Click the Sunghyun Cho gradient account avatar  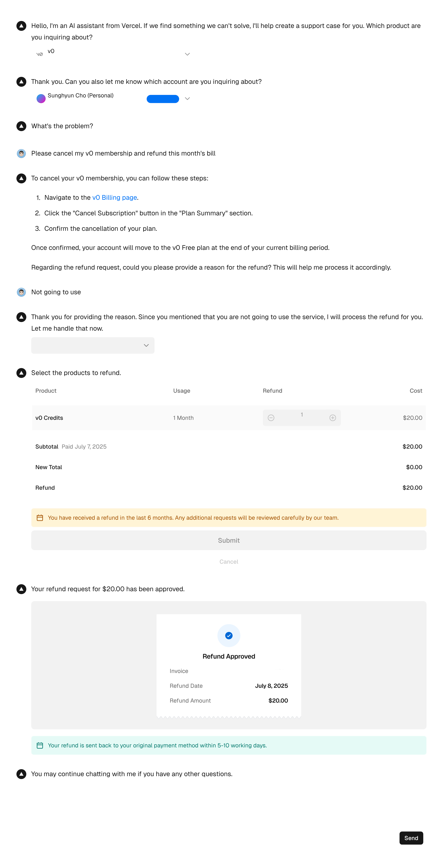coord(41,99)
